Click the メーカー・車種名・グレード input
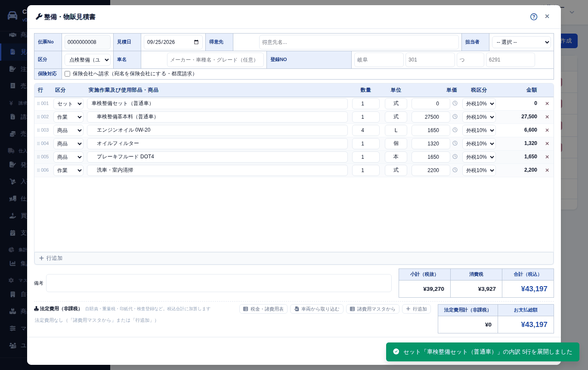Screen dimensions: 588x370 [215, 60]
